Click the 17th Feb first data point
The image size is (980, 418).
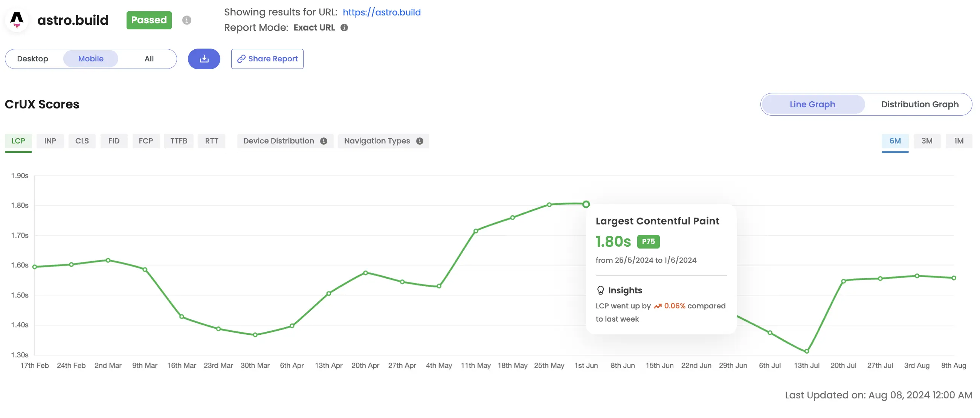[35, 267]
